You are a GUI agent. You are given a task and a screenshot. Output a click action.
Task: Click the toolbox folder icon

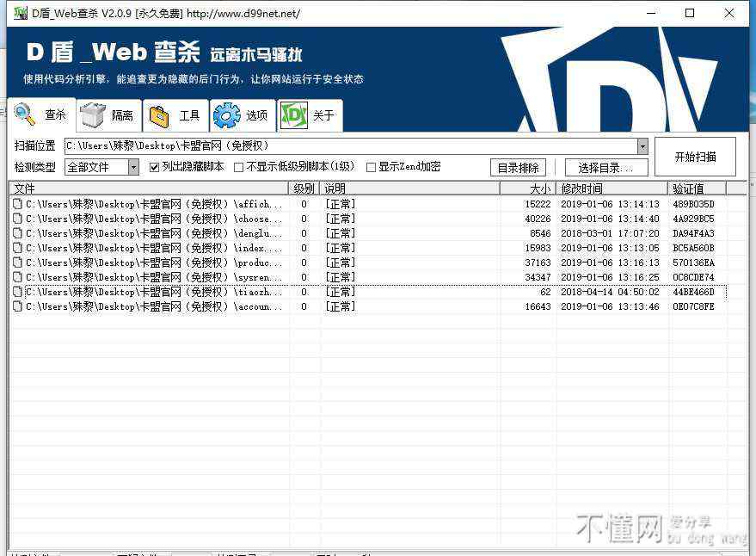[159, 116]
